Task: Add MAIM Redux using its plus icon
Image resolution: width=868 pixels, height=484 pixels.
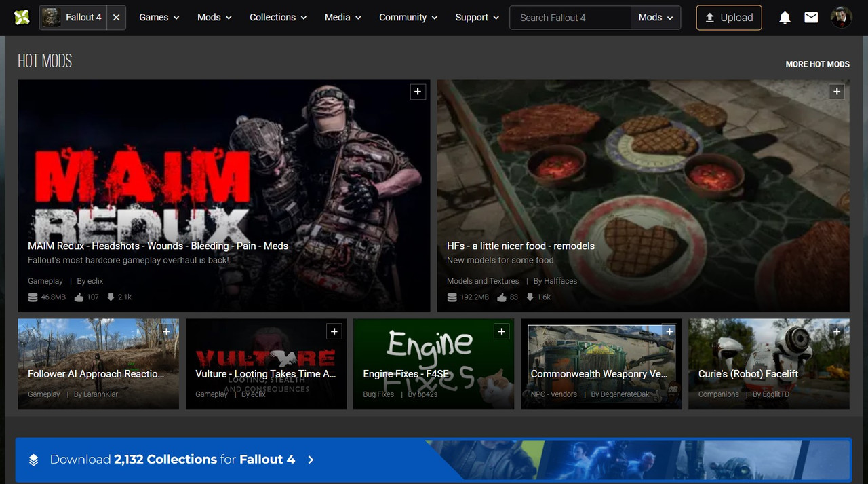Action: (418, 92)
